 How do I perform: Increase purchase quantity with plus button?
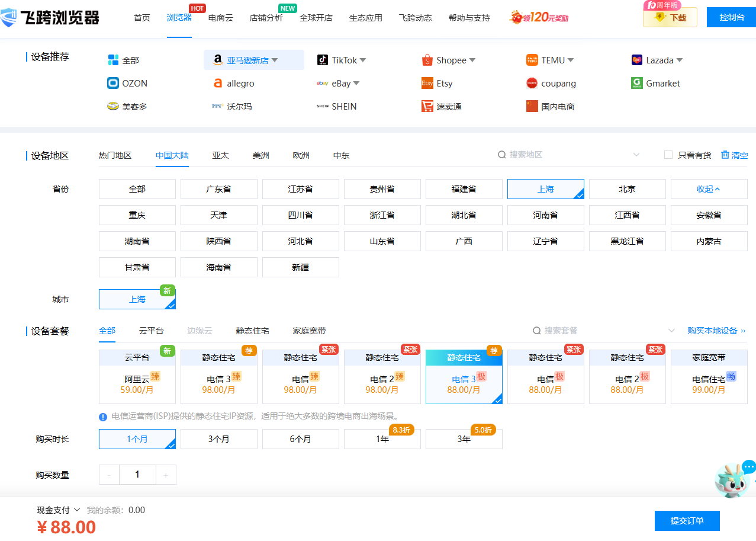pos(166,475)
